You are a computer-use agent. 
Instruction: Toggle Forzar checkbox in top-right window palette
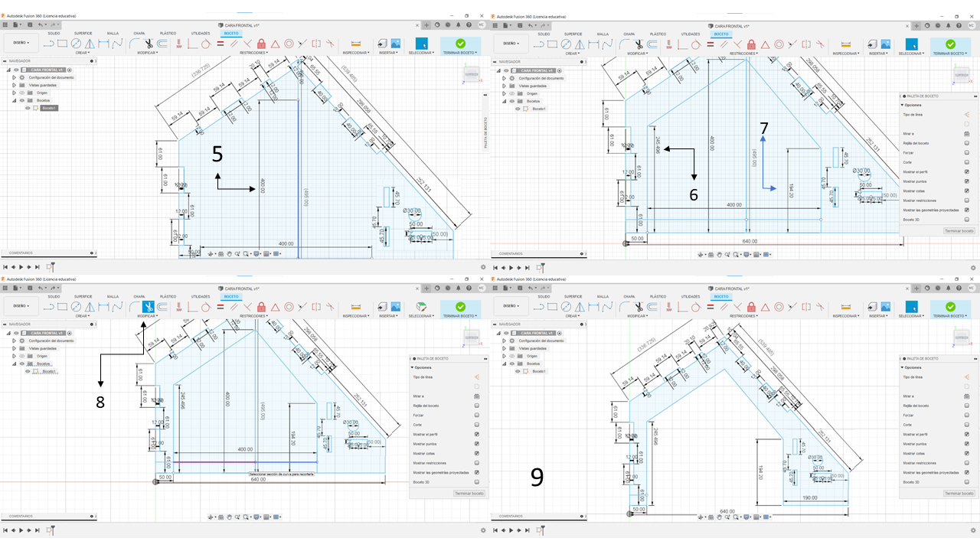click(x=967, y=152)
